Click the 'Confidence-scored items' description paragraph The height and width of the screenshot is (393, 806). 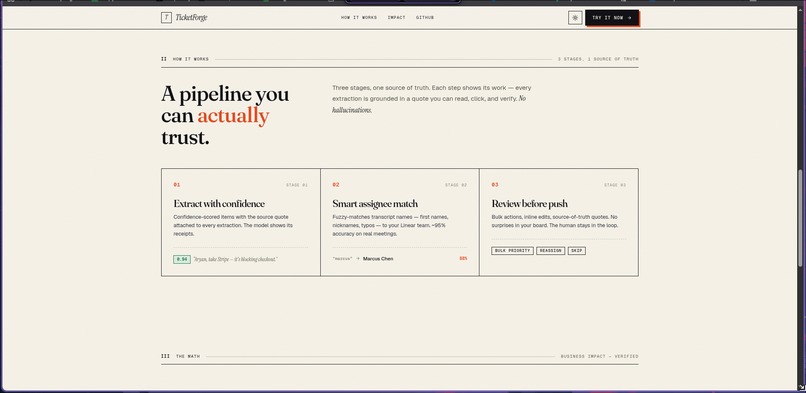click(x=234, y=225)
